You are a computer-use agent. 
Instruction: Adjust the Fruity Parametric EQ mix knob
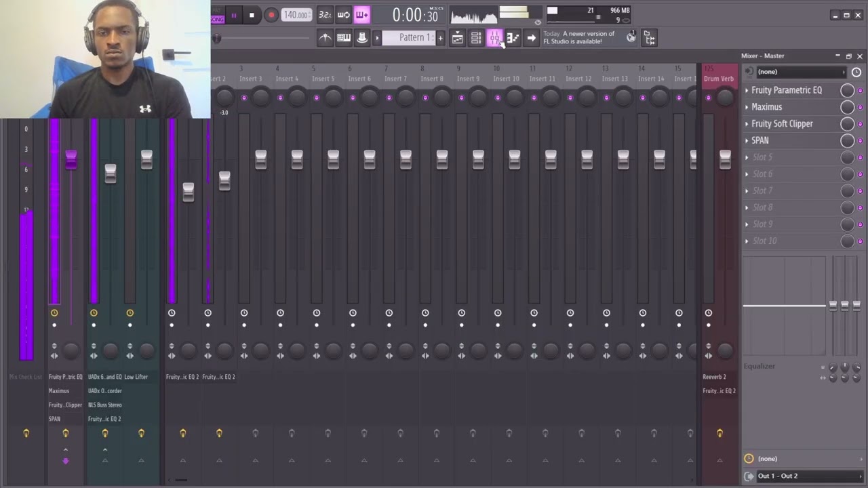(847, 90)
